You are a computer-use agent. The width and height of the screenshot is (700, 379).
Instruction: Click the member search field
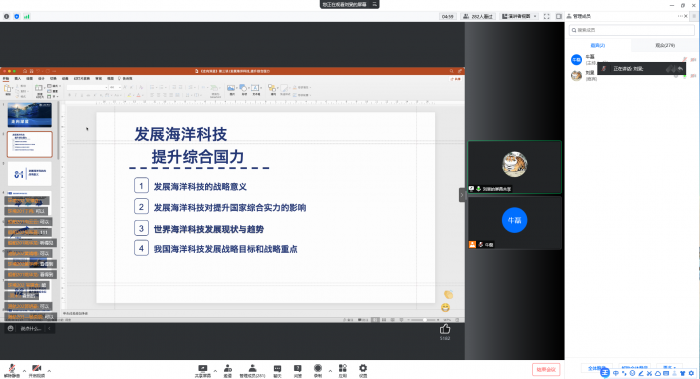point(632,30)
